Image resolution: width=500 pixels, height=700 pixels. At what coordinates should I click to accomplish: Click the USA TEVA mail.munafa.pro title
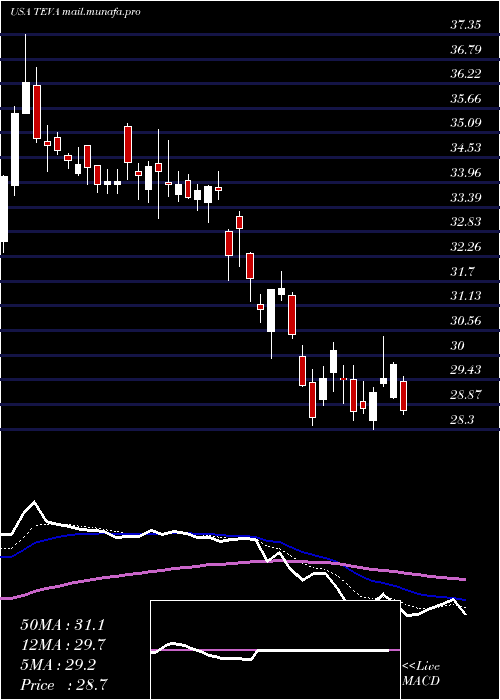point(75,12)
